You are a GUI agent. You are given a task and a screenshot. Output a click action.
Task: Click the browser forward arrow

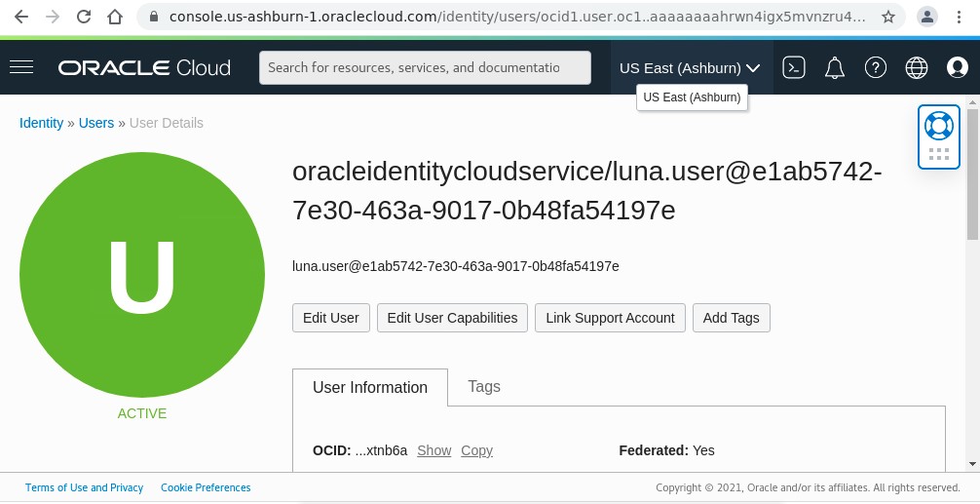coord(53,17)
